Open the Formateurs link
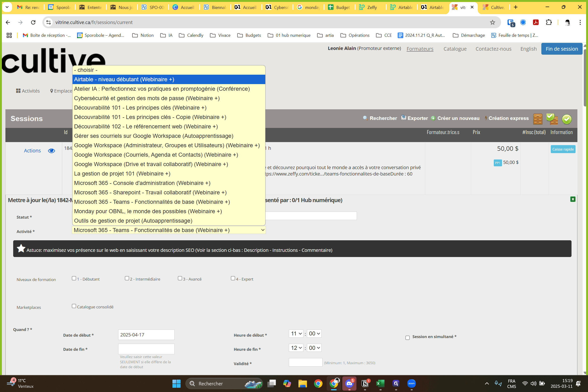588x392 pixels. click(x=420, y=49)
